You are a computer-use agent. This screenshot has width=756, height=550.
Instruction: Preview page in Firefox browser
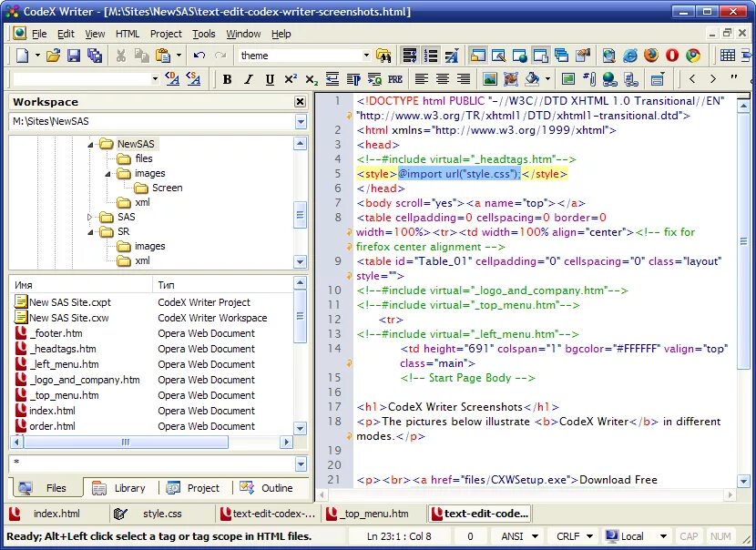(651, 56)
